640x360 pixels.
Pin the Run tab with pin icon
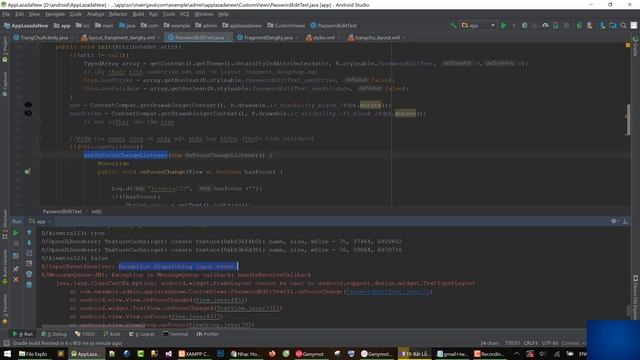pos(16,269)
